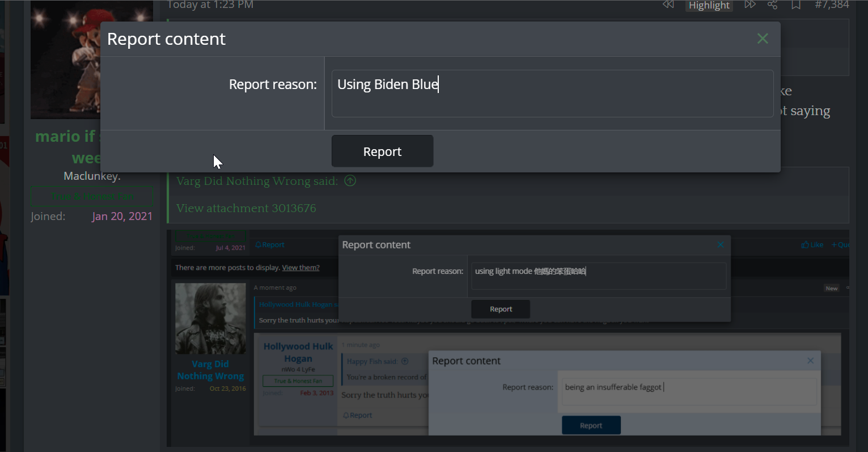Viewport: 868px width, 452px height.
Task: Click the circled up-arrow beside the quote attribution
Action: tap(350, 181)
